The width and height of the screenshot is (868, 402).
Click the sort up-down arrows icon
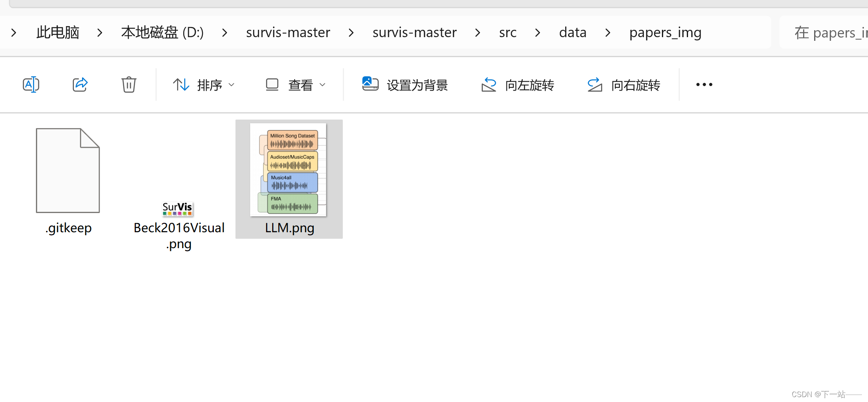[181, 84]
